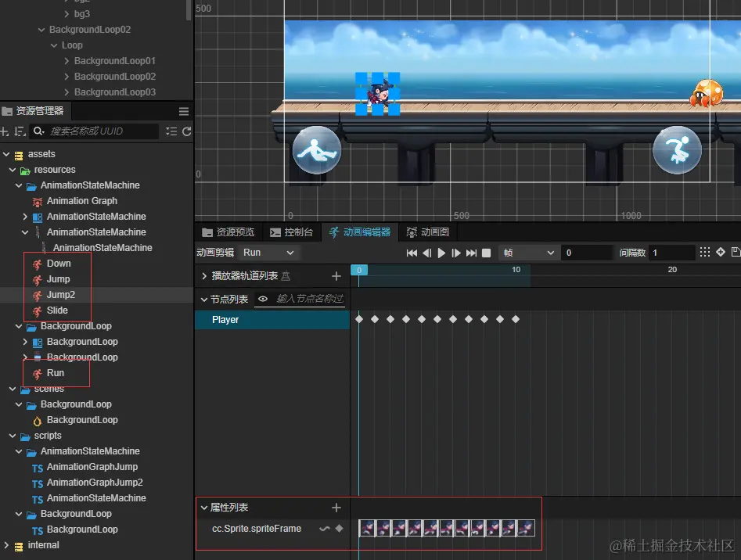741x560 pixels.
Task: Expand the bg3 node in hierarchy
Action: tap(67, 14)
